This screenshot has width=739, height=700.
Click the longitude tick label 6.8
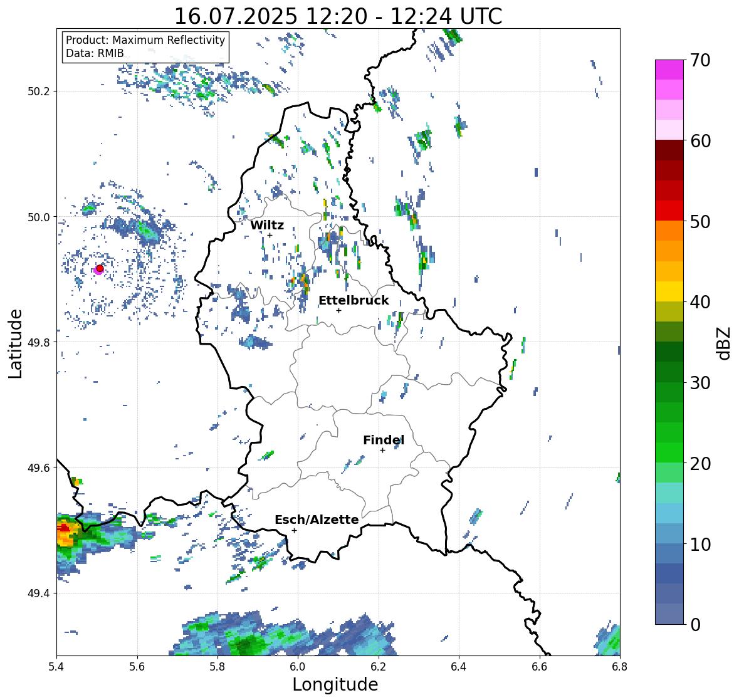[620, 667]
